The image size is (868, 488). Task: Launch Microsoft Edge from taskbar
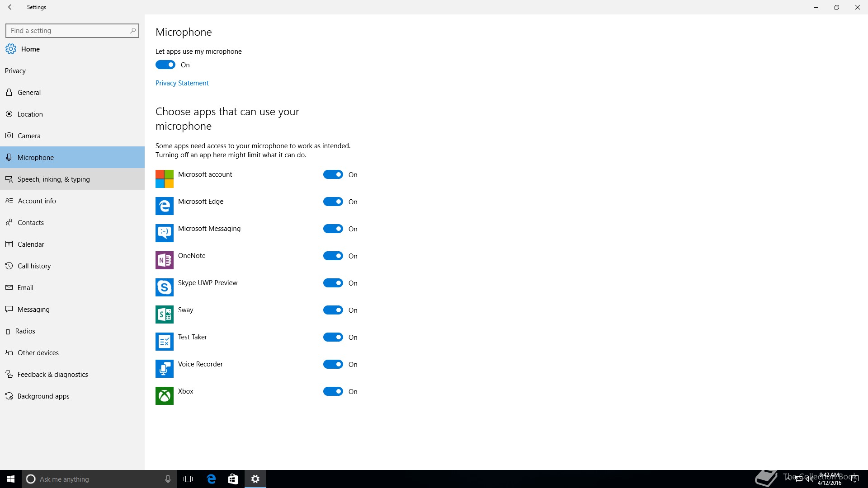click(211, 479)
